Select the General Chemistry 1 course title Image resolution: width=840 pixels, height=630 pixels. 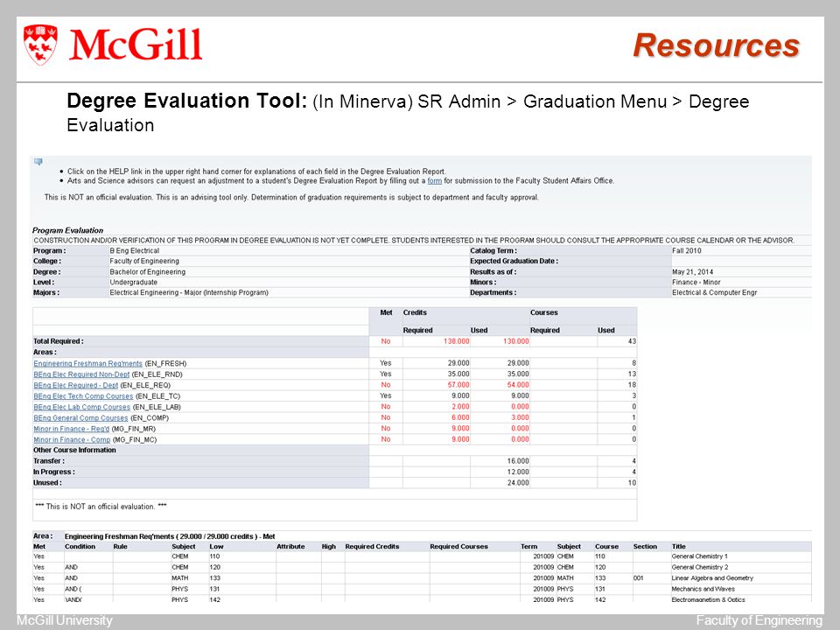click(x=699, y=556)
